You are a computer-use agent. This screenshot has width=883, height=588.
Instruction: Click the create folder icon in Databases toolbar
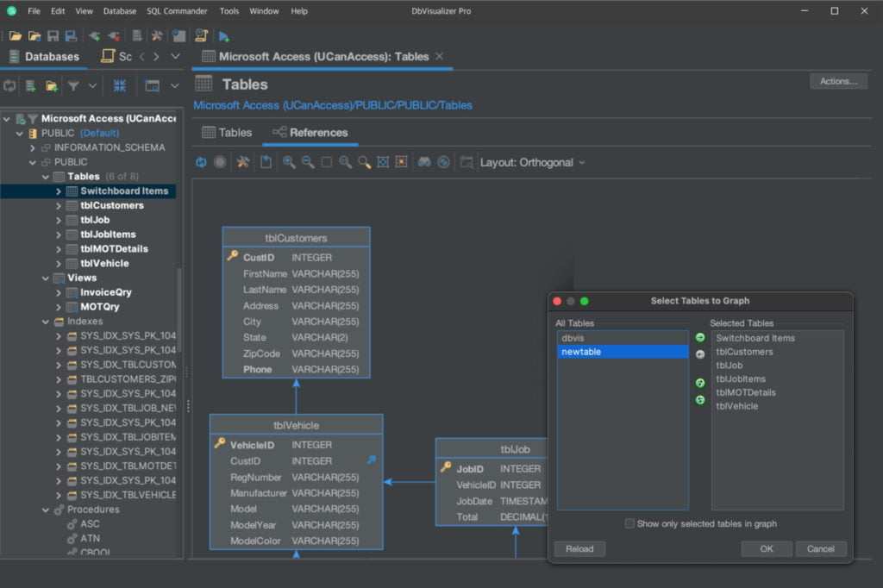51,85
